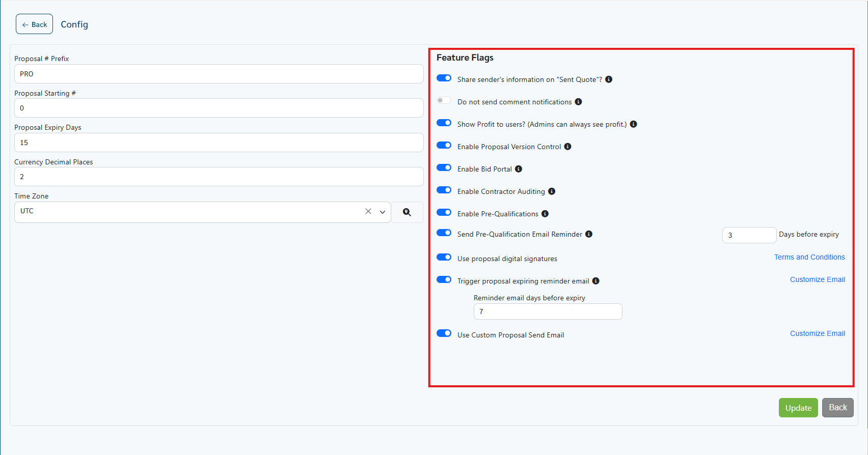
Task: Clear the UTC time zone selection
Action: [368, 211]
